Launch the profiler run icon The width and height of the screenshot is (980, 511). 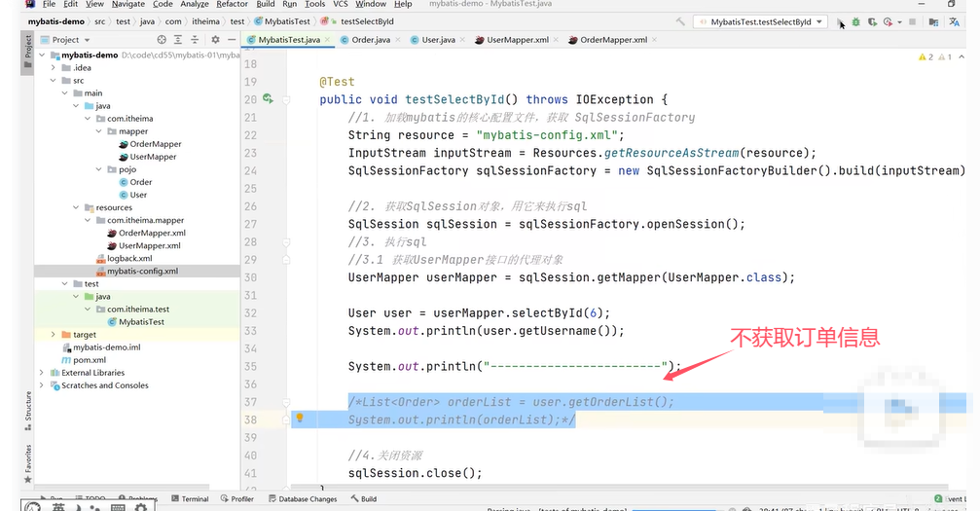point(889,21)
